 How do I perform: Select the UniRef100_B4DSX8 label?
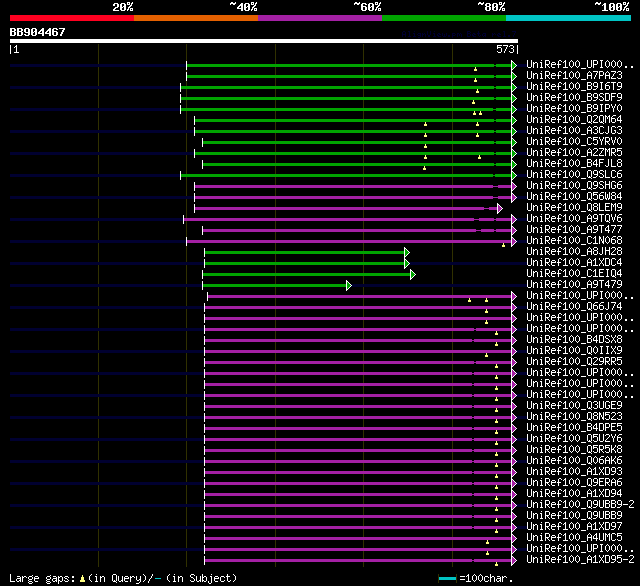pos(574,340)
